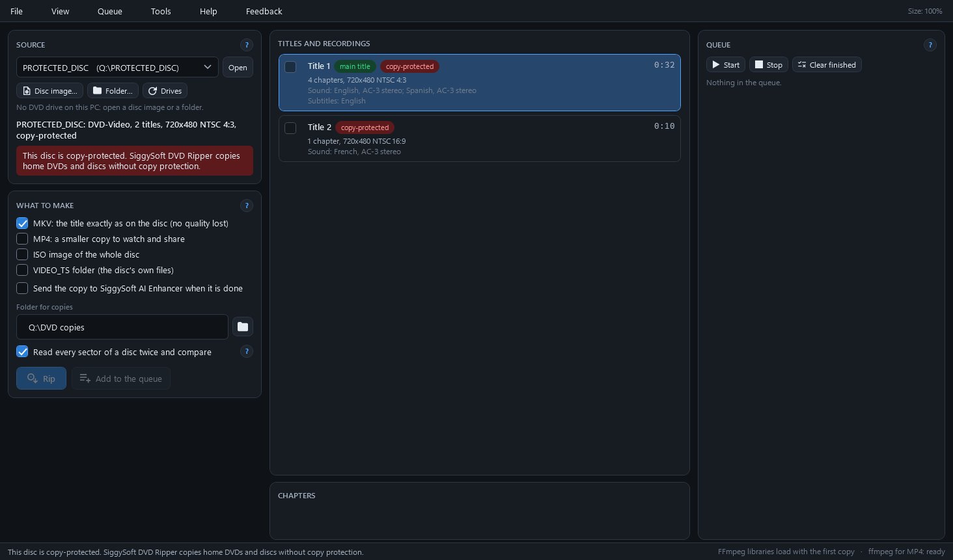Enable MP4 smaller copy option
This screenshot has height=560, width=953.
coord(22,239)
